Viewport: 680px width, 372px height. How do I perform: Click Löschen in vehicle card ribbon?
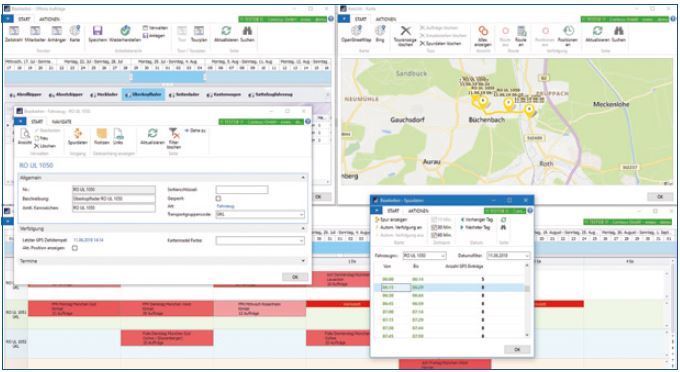45,146
